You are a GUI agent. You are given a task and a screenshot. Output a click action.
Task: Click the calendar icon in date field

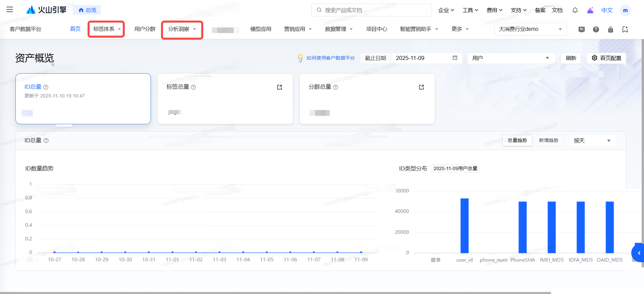pos(455,58)
